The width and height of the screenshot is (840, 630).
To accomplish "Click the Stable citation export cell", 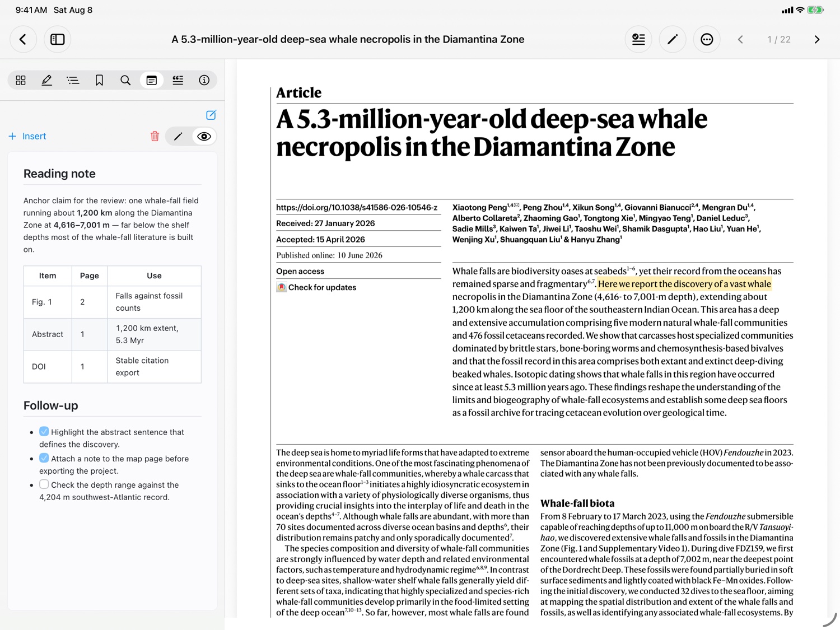I will click(154, 367).
